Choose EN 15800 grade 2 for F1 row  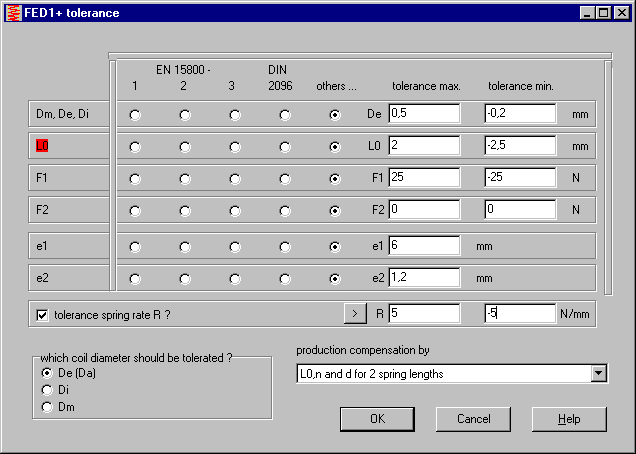point(185,180)
